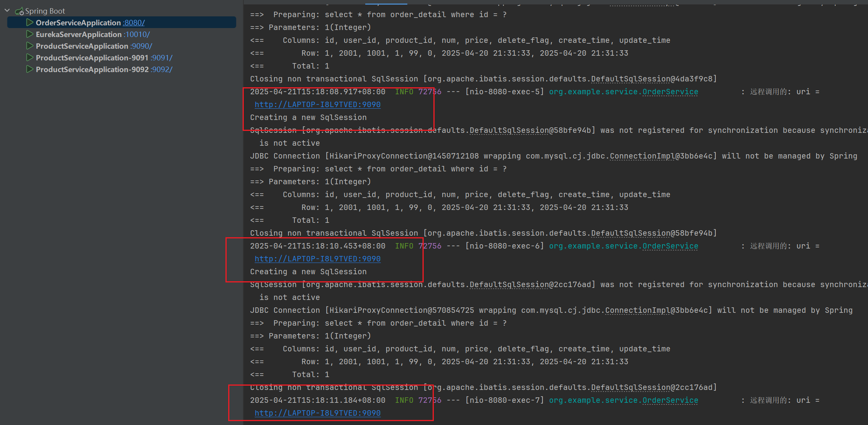
Task: Click run icon beside EurekaServerApplication
Action: tap(30, 34)
